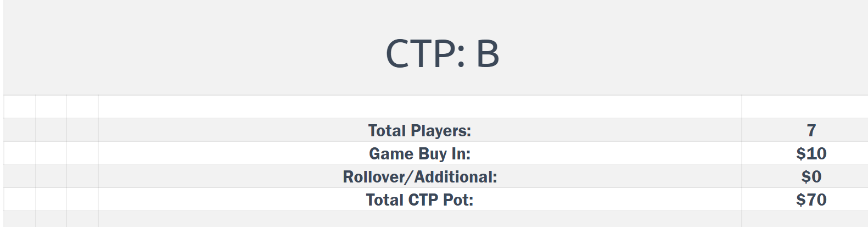Click blank cell directly below "Total CTP Pot:"

(419, 219)
